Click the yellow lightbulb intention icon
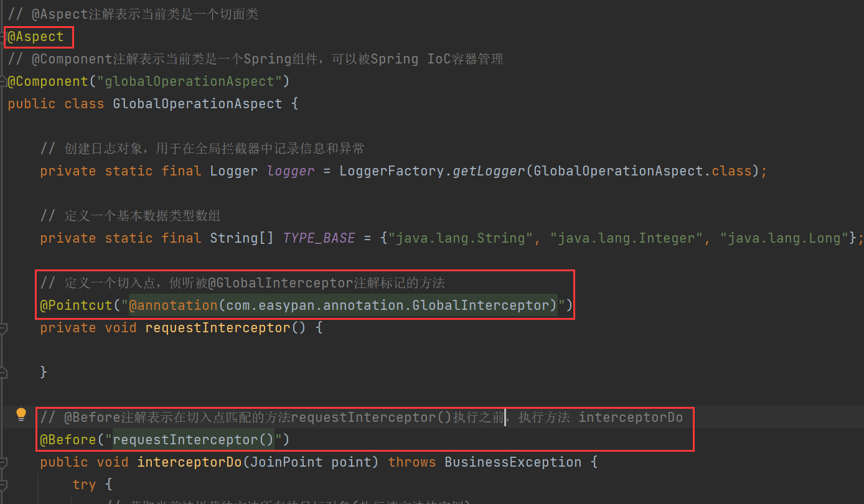864x504 pixels. (x=21, y=414)
